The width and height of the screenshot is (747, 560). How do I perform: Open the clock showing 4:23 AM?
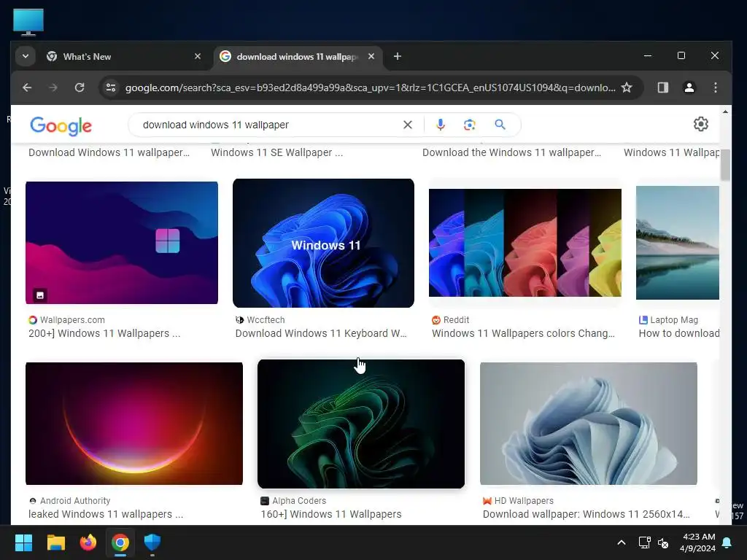[698, 542]
